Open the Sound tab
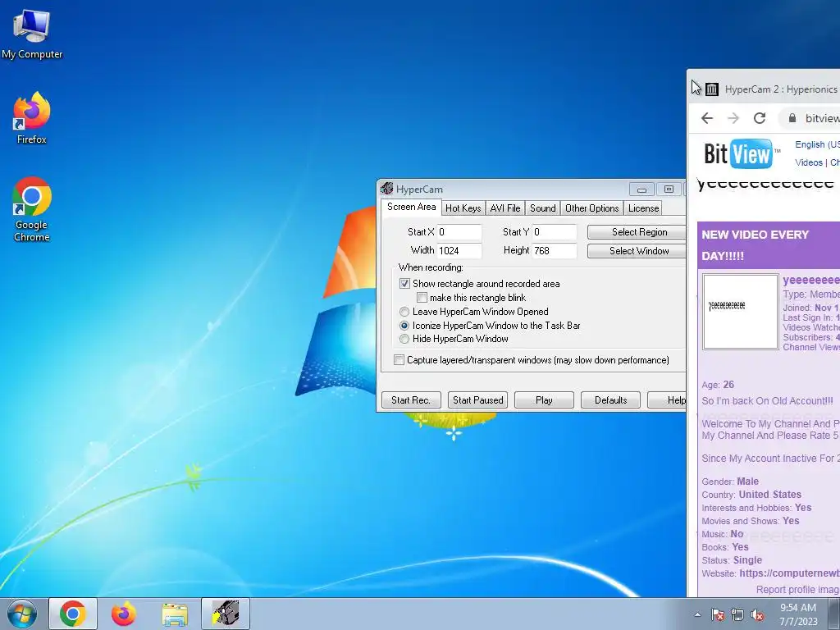The height and width of the screenshot is (630, 840). (543, 208)
